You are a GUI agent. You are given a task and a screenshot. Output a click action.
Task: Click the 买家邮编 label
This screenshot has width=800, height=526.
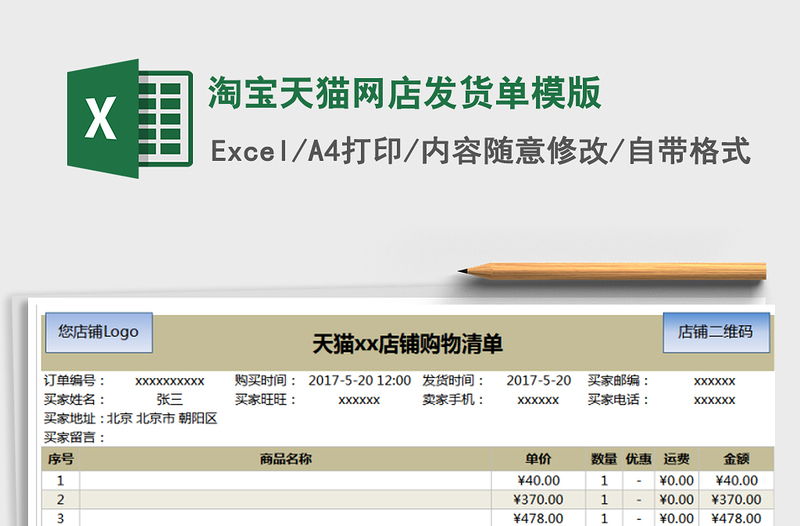[x=618, y=381]
